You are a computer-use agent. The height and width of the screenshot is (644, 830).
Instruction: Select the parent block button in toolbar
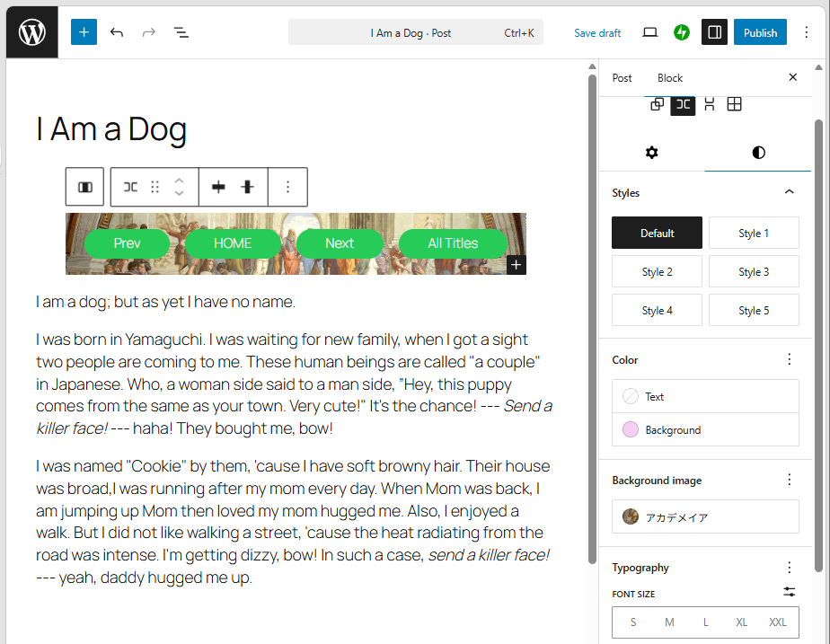pos(85,187)
